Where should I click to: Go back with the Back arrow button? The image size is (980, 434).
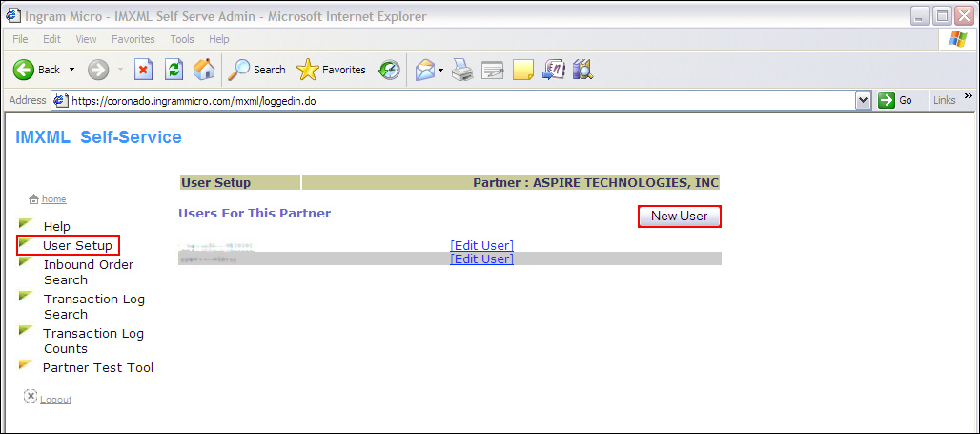point(37,70)
